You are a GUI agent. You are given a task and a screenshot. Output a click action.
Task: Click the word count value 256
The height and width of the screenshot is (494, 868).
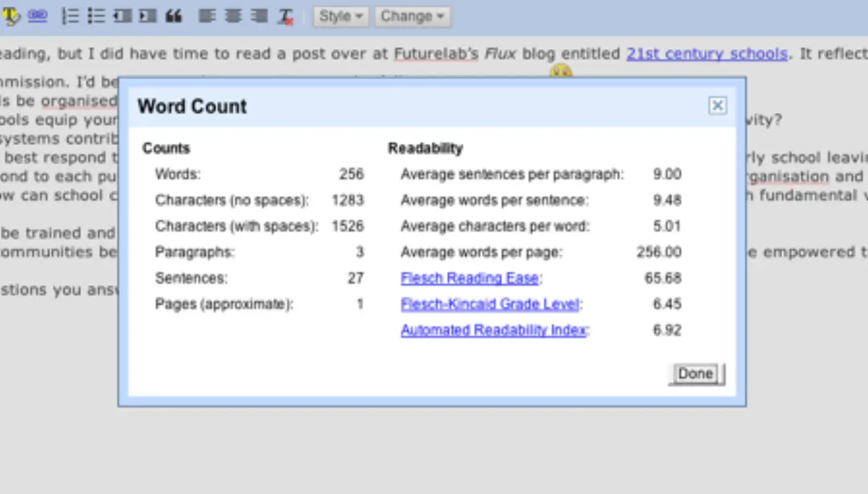pos(352,174)
